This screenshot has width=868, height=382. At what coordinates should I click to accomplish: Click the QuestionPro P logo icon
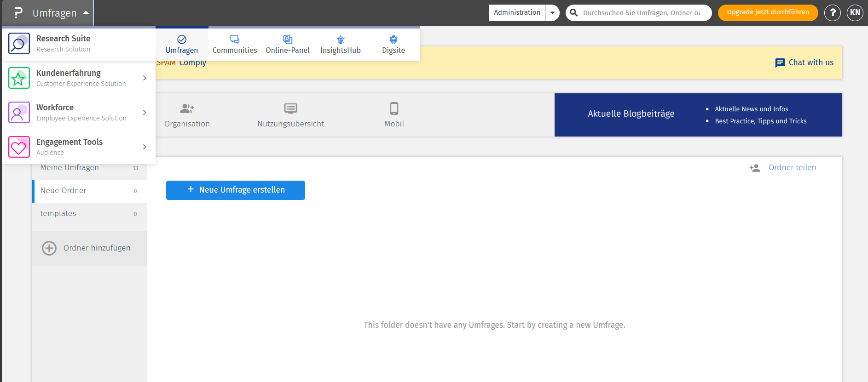[18, 13]
